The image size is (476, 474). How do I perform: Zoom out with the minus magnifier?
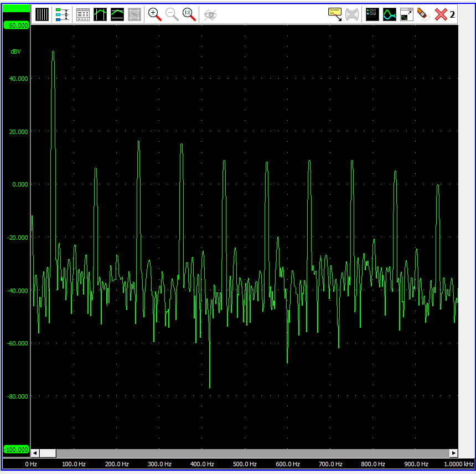(x=172, y=14)
